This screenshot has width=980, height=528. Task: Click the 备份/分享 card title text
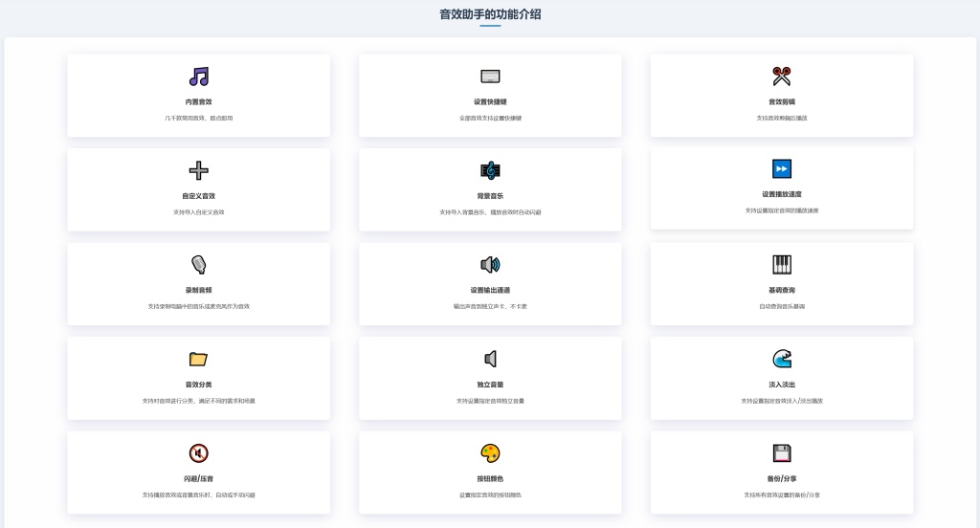tap(782, 478)
